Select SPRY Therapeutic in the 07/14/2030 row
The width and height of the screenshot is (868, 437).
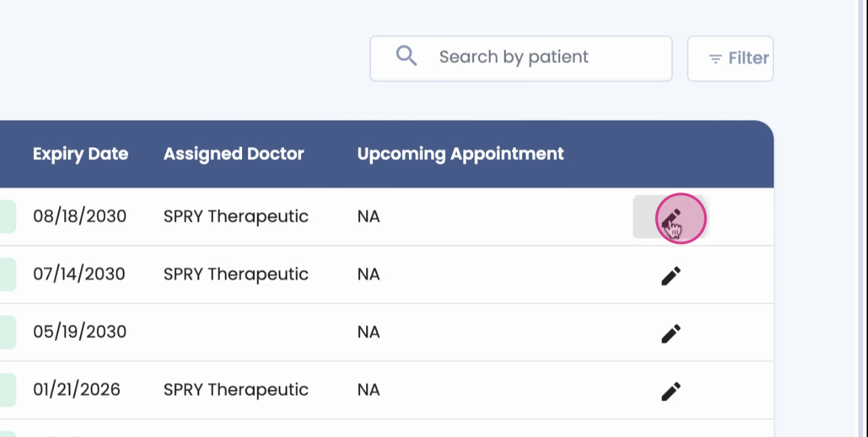tap(235, 274)
